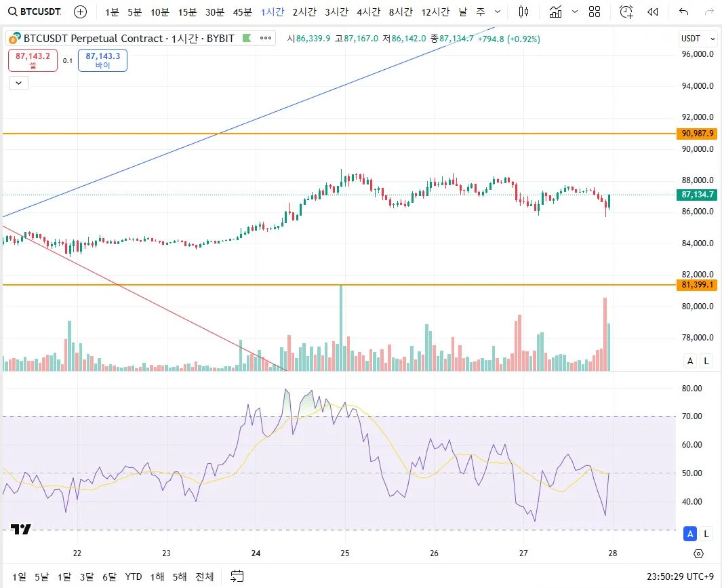Select the blue ascending trend line

tap(249, 121)
